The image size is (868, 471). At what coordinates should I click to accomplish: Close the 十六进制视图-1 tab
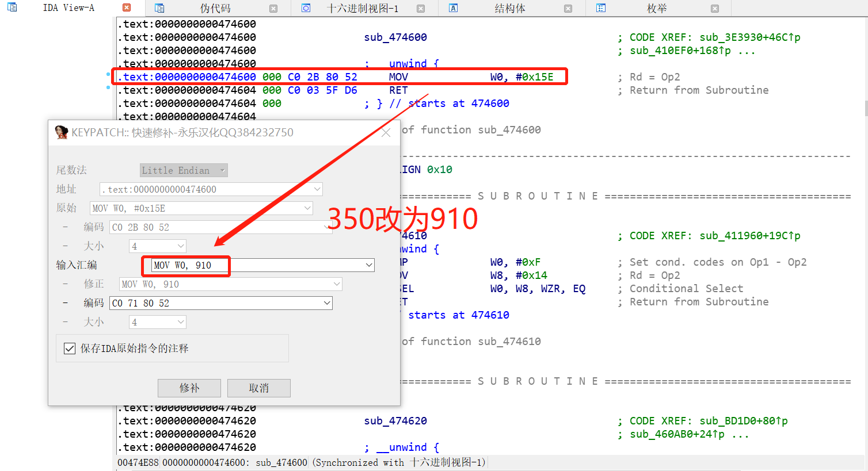[421, 9]
